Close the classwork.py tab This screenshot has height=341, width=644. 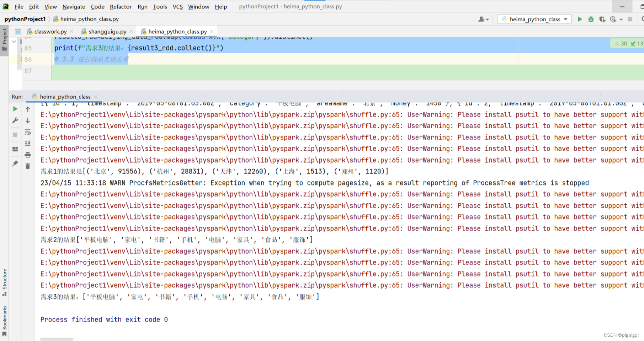coord(72,32)
